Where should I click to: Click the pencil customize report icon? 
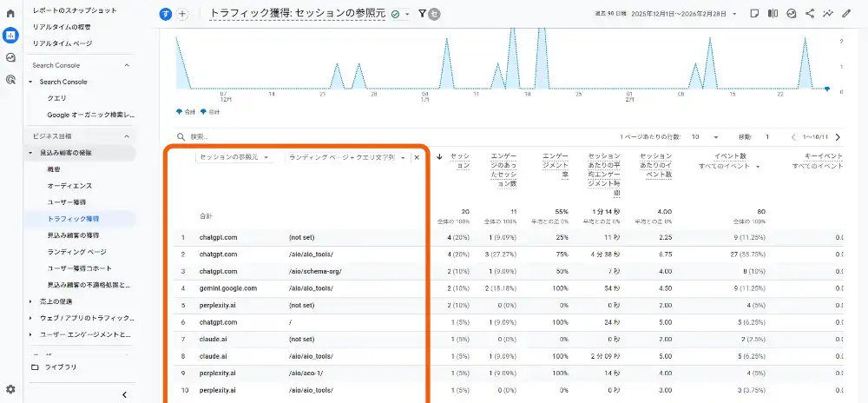847,14
